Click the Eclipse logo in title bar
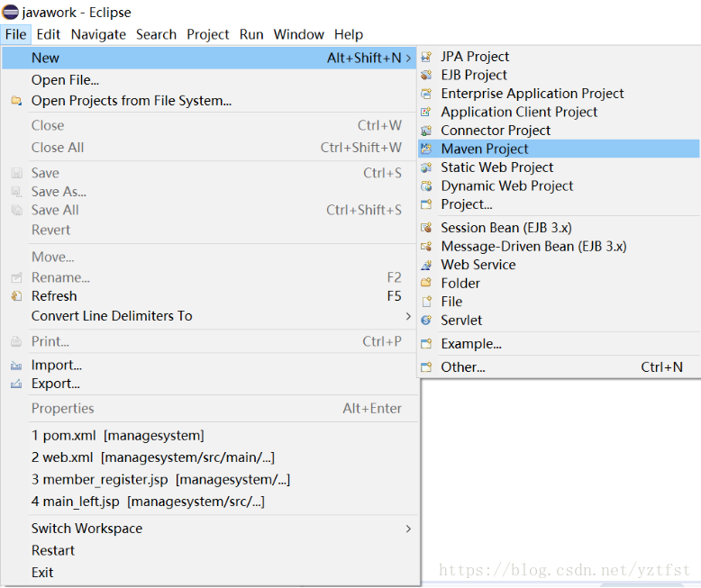Image resolution: width=701 pixels, height=588 pixels. pos(10,12)
